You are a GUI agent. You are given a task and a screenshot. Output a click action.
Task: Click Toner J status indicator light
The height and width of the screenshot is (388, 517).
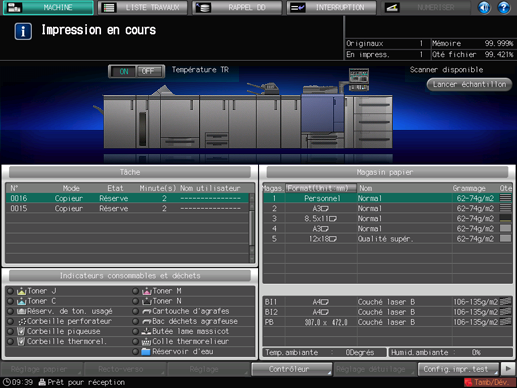pyautogui.click(x=10, y=291)
